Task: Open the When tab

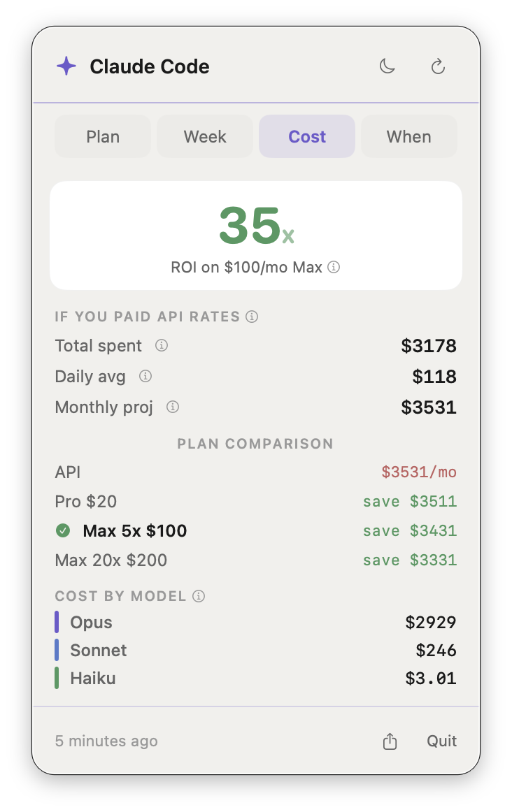Action: coord(408,136)
